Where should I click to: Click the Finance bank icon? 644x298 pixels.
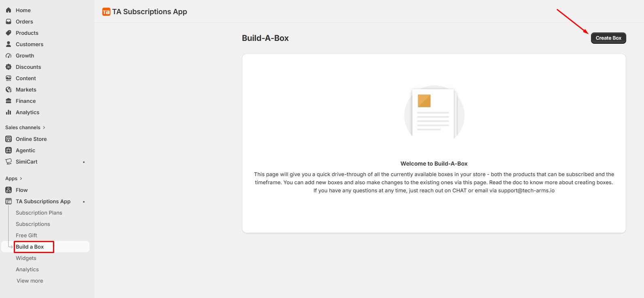[x=8, y=101]
